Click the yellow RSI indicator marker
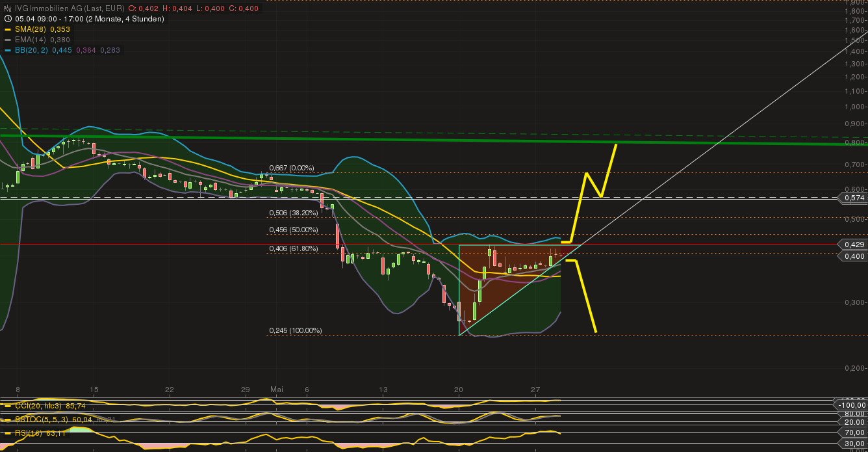 point(7,432)
